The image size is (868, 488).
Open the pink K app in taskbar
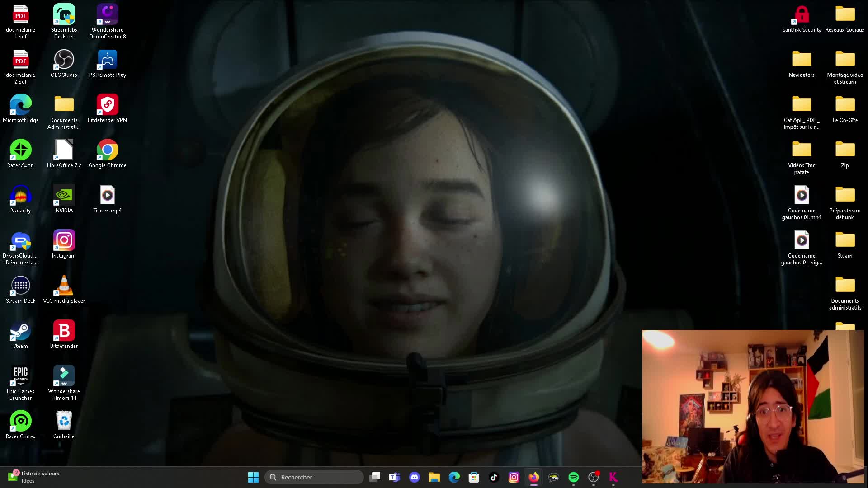pos(613,477)
